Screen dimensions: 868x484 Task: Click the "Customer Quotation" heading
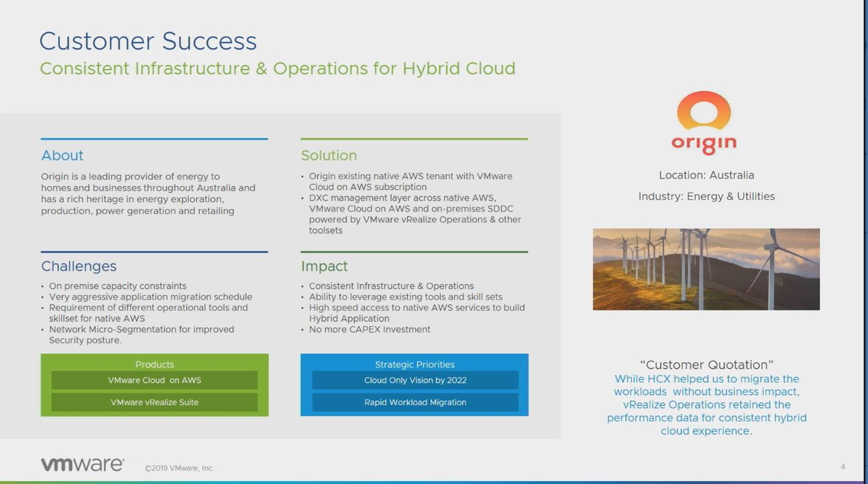point(706,365)
